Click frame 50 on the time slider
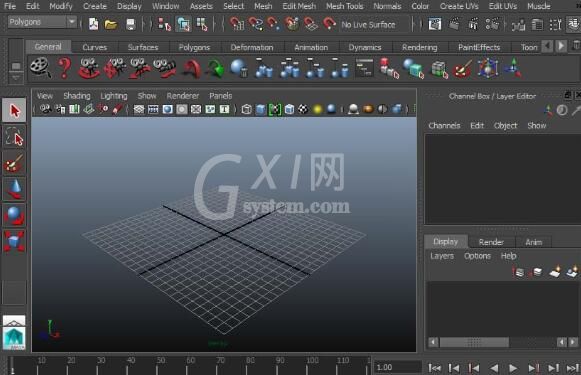The image size is (581, 375). 157,365
